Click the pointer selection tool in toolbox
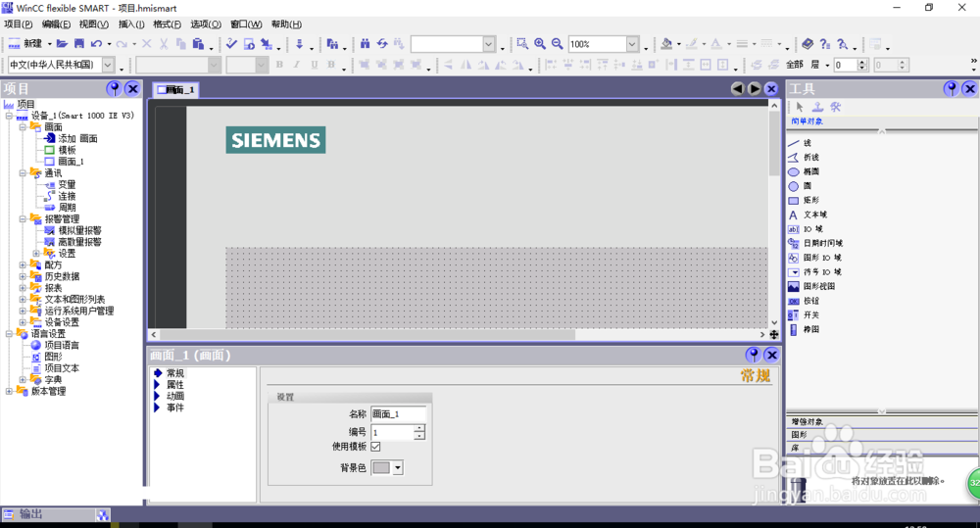 click(x=800, y=108)
